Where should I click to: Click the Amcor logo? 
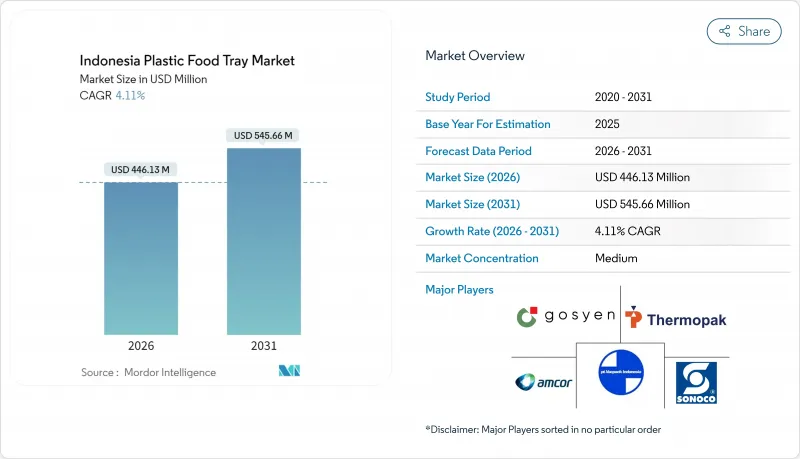click(x=544, y=381)
